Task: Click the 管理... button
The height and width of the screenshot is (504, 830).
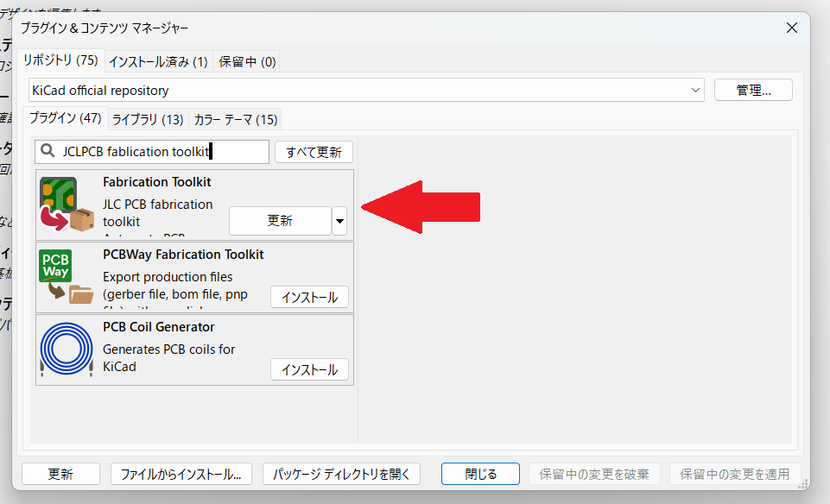Action: pyautogui.click(x=753, y=90)
